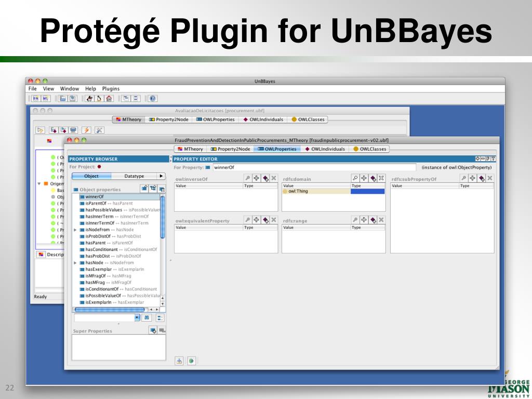Collapse the Origem node in background tree

[x=39, y=183]
